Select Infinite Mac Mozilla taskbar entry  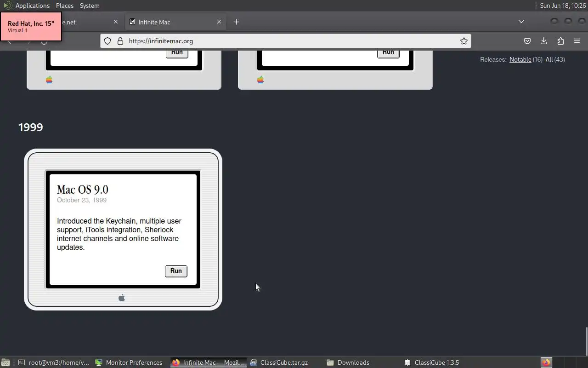(209, 362)
